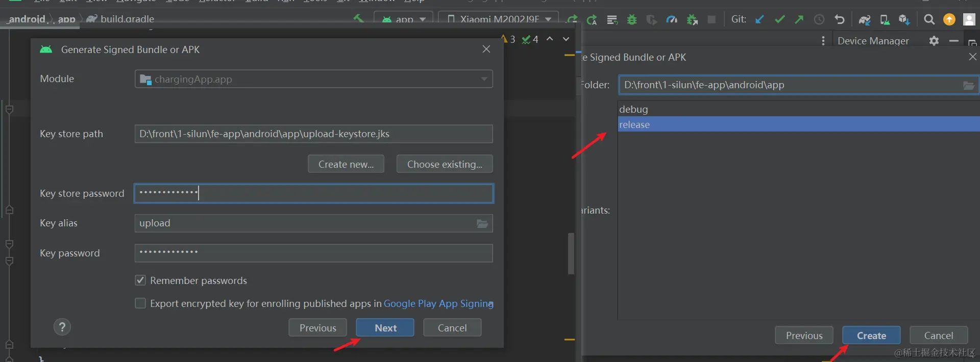
Task: Click the Key password field
Action: coord(313,253)
